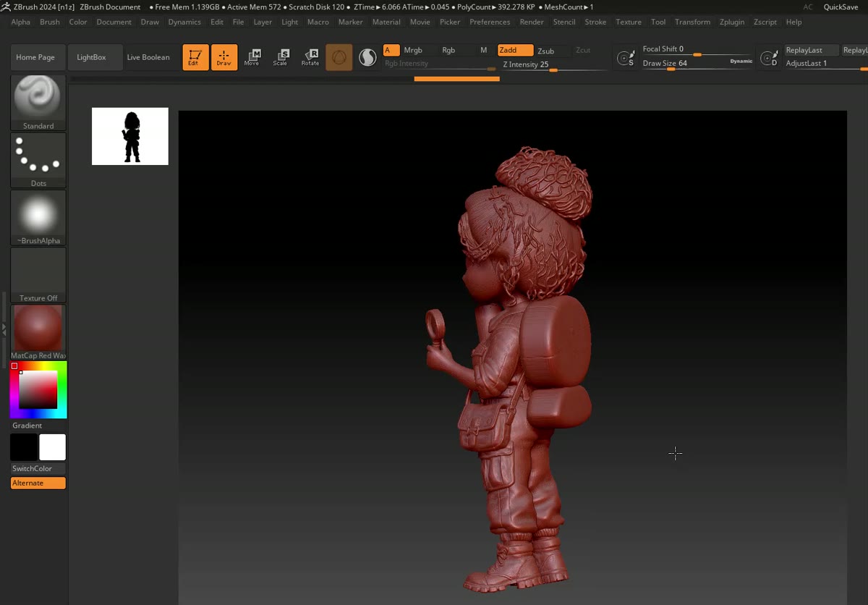Open the Texture menu

629,22
